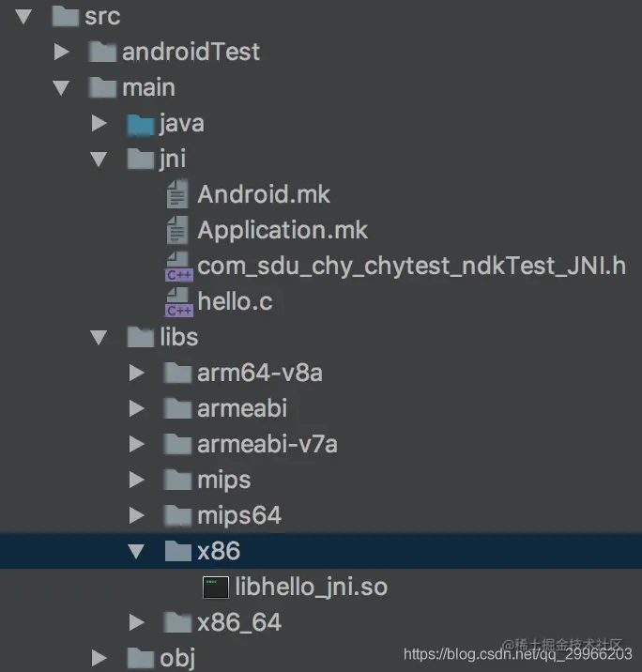Click the armeabi-v7a folder icon
The width and height of the screenshot is (642, 672).
pos(177,444)
